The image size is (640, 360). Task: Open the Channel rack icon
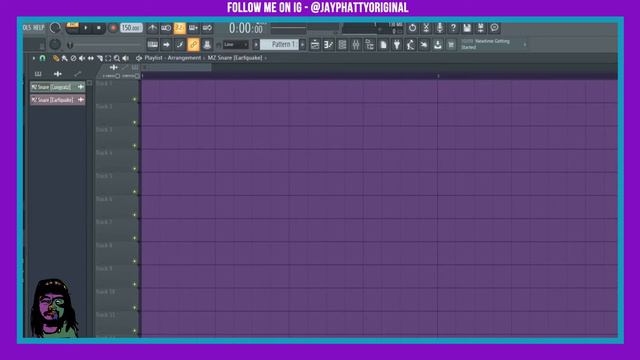coord(342,44)
